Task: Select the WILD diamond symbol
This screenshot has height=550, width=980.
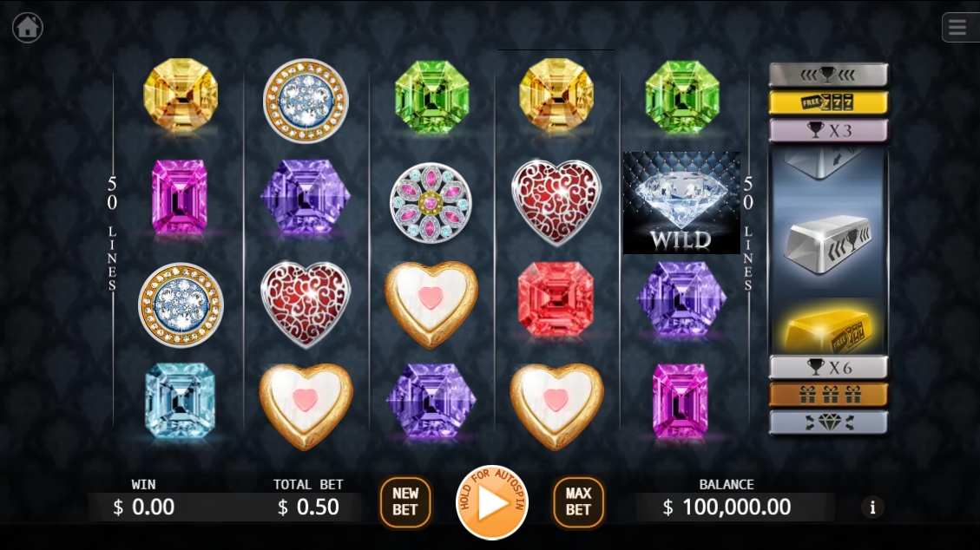Action: pos(681,202)
